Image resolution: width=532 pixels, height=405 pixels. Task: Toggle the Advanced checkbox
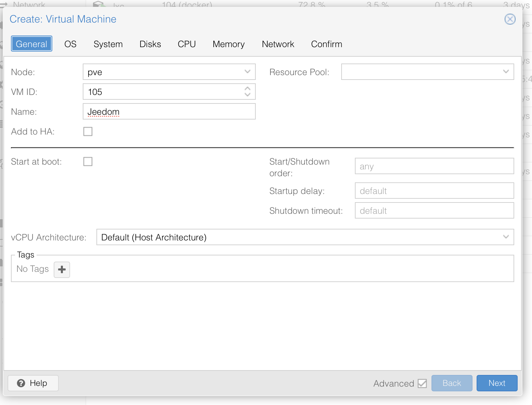point(422,383)
